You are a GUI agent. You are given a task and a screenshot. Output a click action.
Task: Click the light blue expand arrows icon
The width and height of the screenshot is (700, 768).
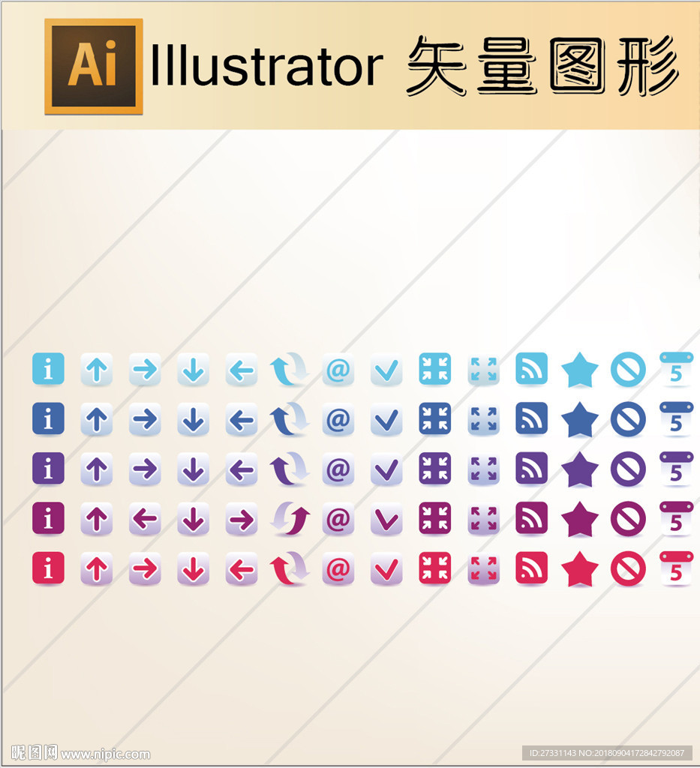click(x=483, y=369)
